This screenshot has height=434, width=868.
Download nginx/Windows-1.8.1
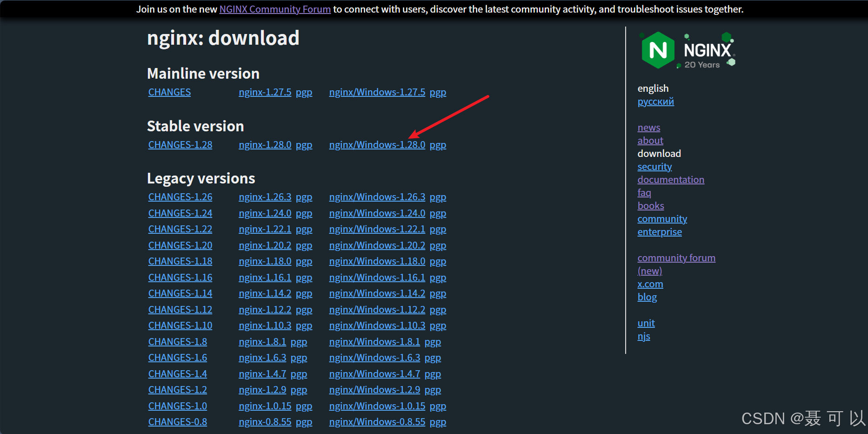coord(374,342)
